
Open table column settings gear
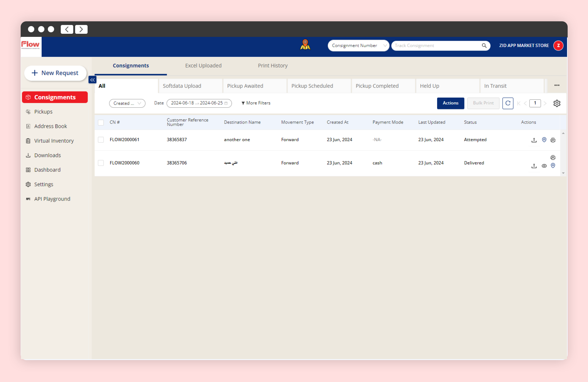click(557, 103)
